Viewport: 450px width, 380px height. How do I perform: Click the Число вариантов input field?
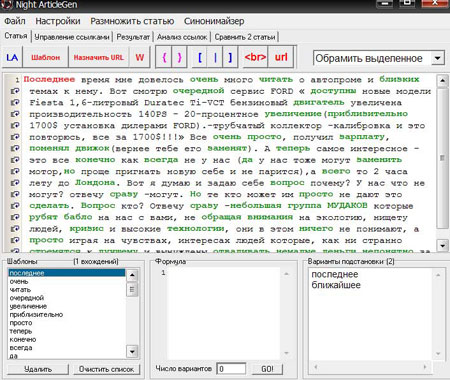point(231,369)
